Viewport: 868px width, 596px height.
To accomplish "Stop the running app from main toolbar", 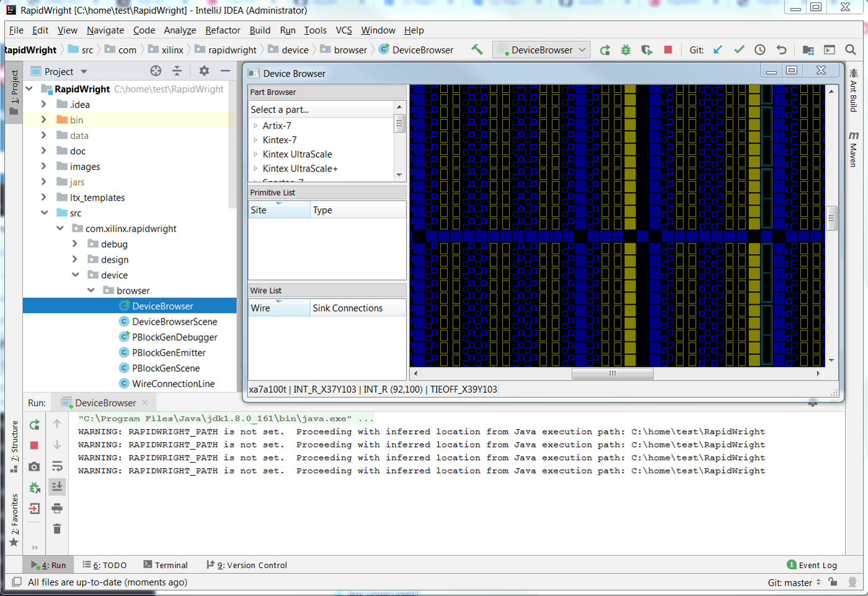I will [668, 50].
